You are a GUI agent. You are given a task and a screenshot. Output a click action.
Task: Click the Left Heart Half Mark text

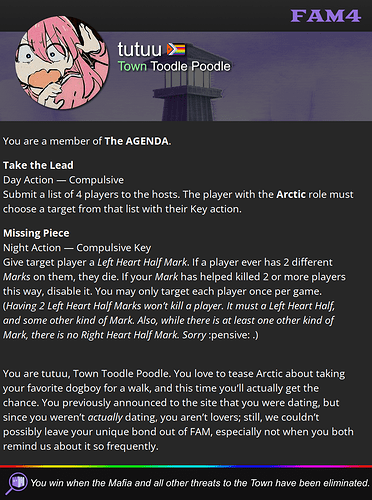(142, 262)
